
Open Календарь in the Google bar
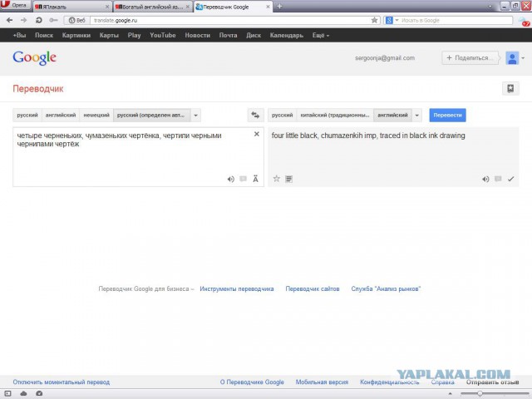click(x=286, y=35)
